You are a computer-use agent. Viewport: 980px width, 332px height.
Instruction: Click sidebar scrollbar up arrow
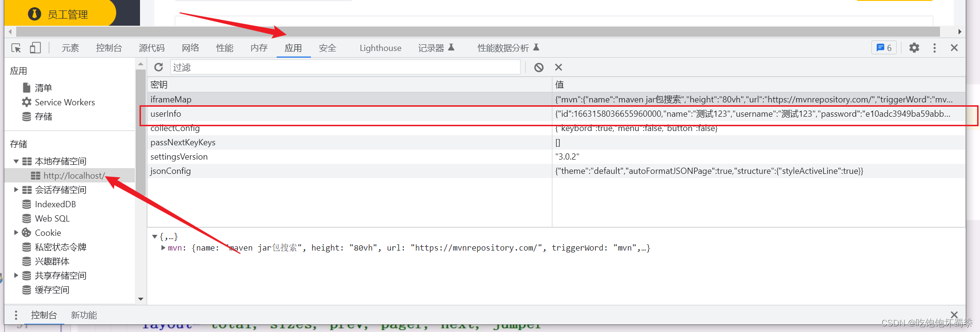(140, 64)
